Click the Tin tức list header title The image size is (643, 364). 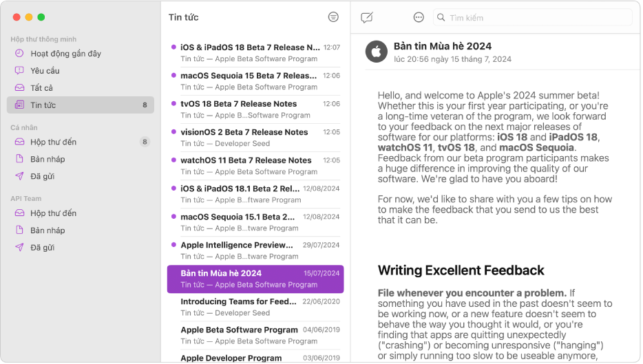(x=183, y=17)
